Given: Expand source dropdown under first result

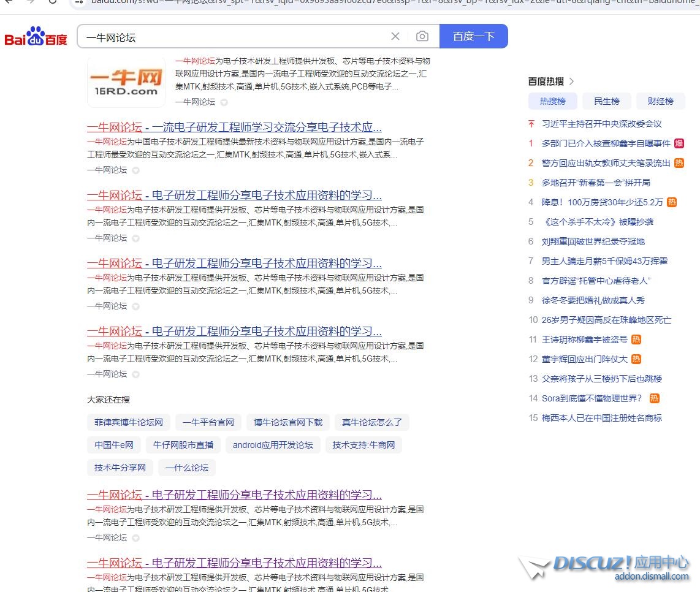Looking at the screenshot, I should (x=136, y=170).
